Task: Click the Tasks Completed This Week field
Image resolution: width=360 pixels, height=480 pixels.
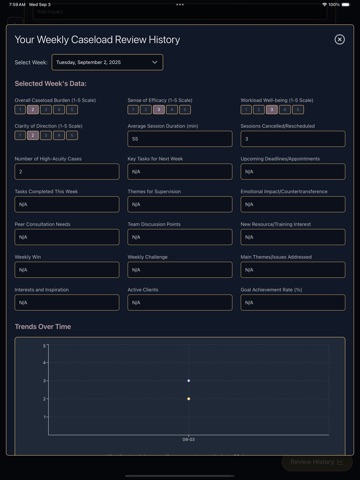Action: pyautogui.click(x=67, y=204)
